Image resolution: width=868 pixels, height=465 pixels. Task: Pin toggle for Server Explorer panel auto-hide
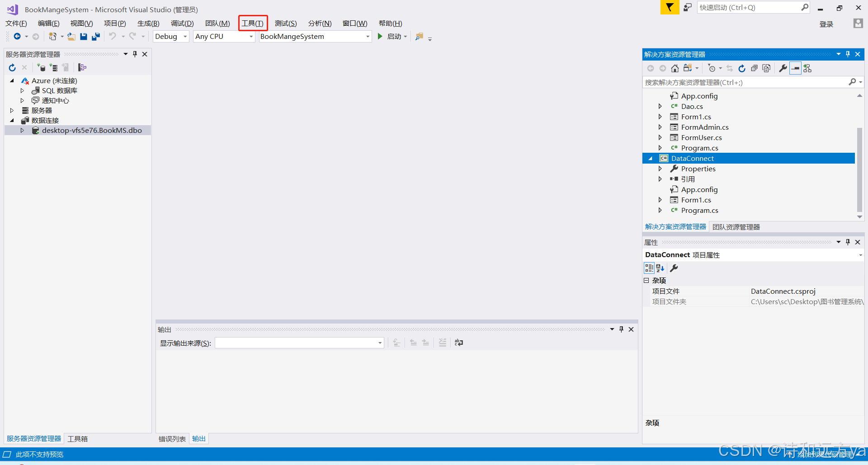point(135,54)
